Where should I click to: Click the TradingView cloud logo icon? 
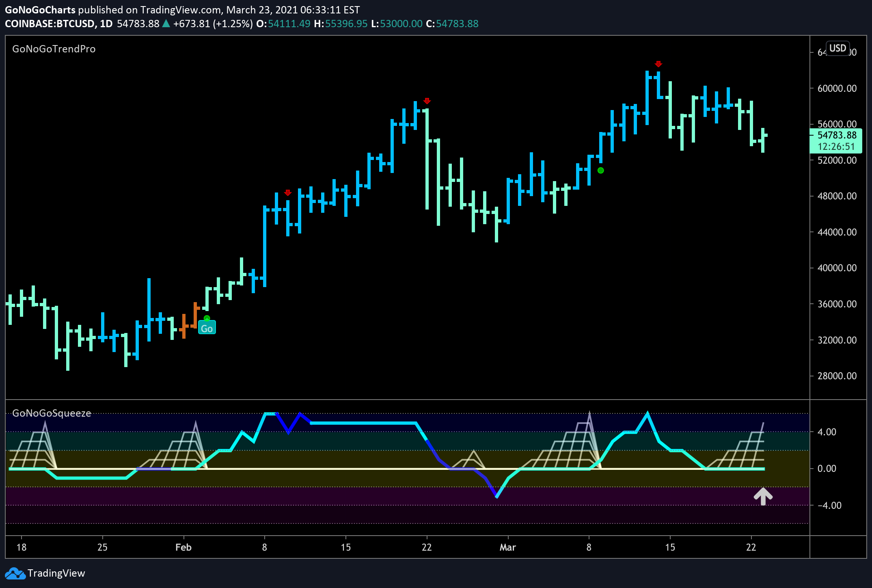(15, 573)
